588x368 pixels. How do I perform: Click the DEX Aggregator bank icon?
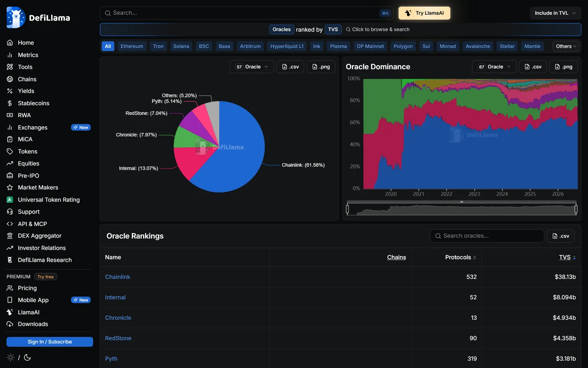click(10, 236)
